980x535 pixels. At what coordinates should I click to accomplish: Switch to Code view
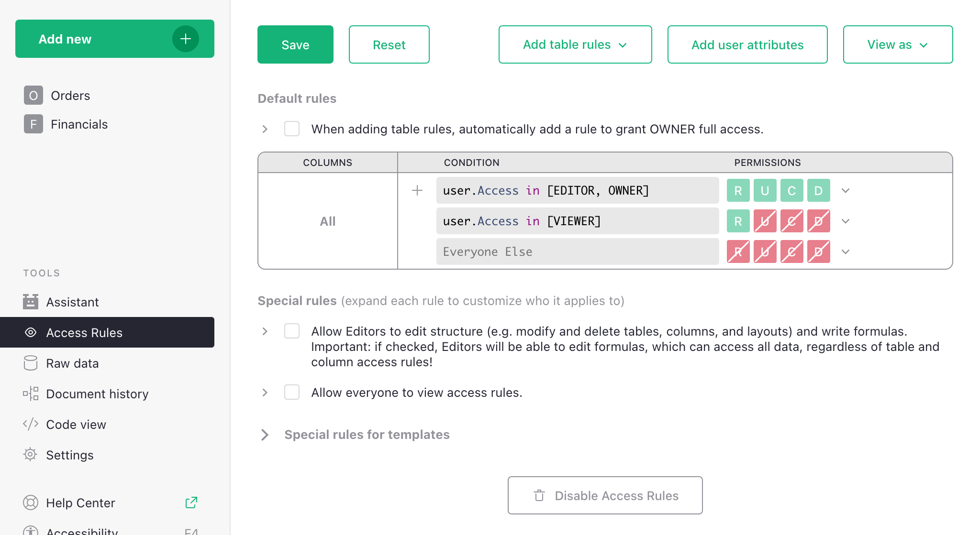(x=76, y=424)
